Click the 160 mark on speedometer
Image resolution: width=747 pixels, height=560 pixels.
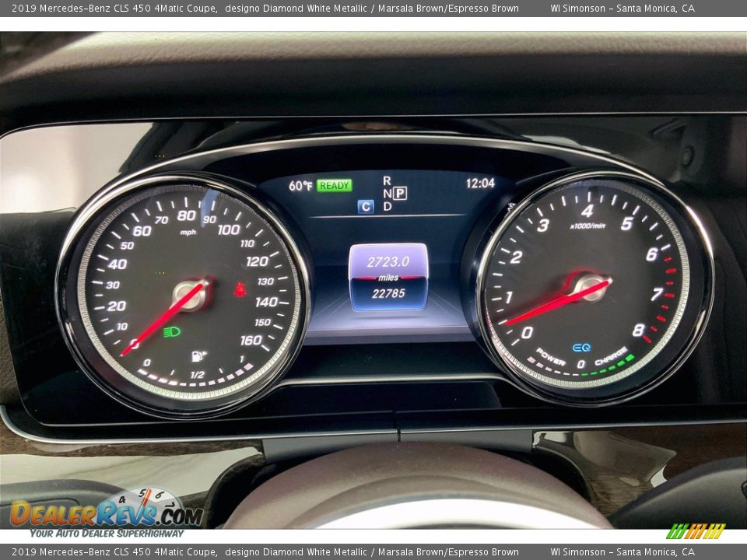pyautogui.click(x=251, y=340)
